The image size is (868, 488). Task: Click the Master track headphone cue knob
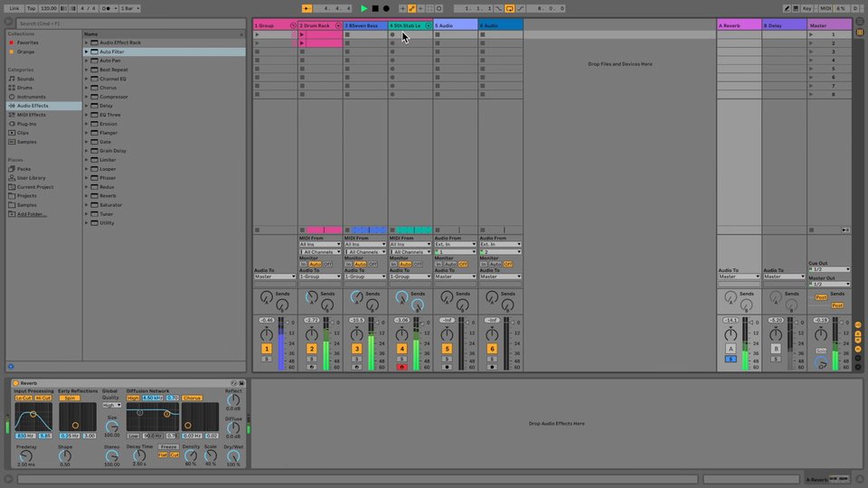pyautogui.click(x=820, y=363)
